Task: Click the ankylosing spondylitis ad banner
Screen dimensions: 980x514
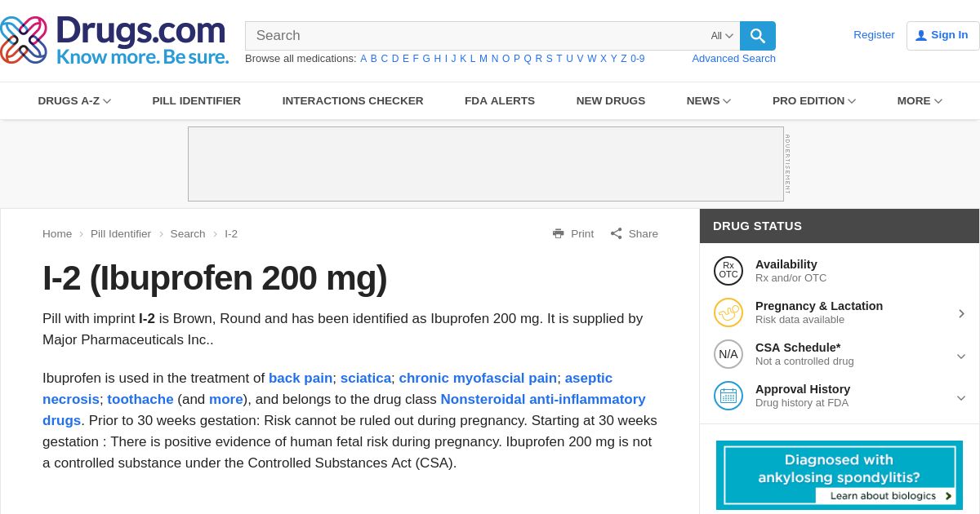Action: pyautogui.click(x=840, y=475)
